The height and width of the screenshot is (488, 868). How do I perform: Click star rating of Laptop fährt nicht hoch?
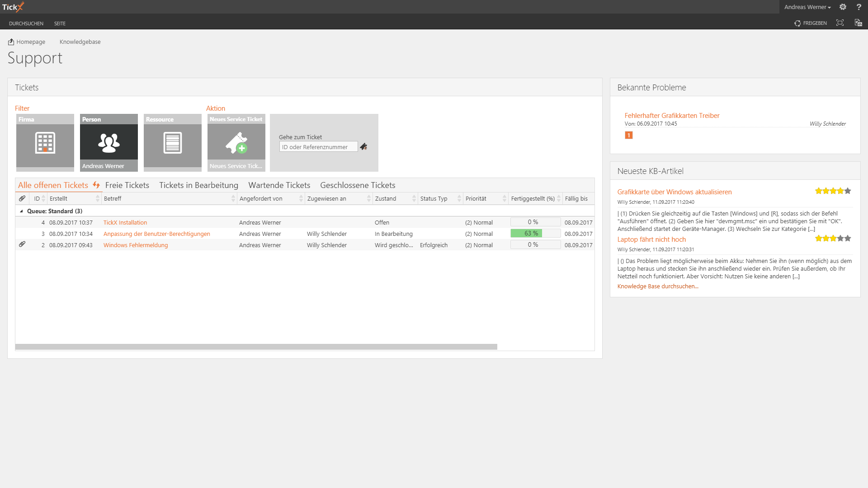click(x=833, y=238)
